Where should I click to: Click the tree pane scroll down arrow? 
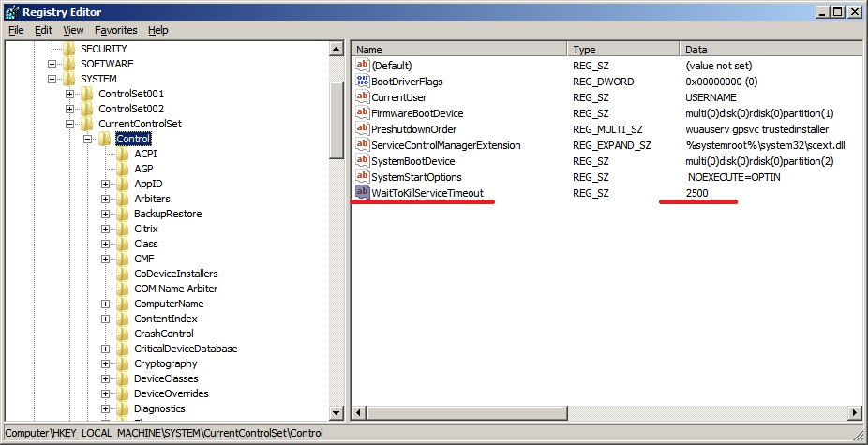[x=337, y=412]
